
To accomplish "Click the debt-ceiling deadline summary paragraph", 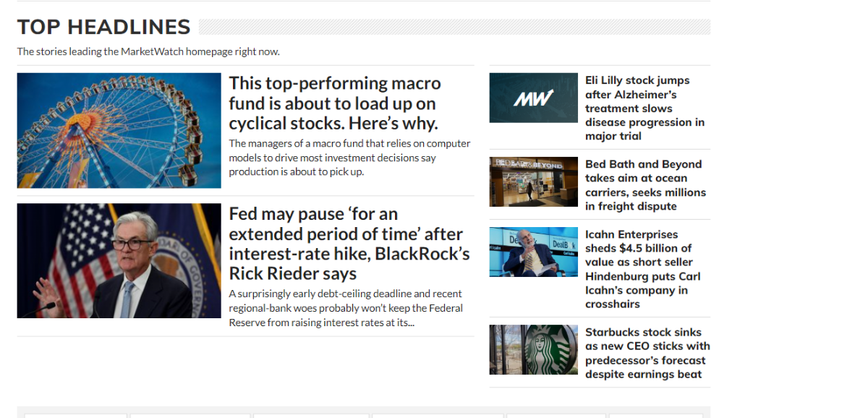I will coord(346,308).
